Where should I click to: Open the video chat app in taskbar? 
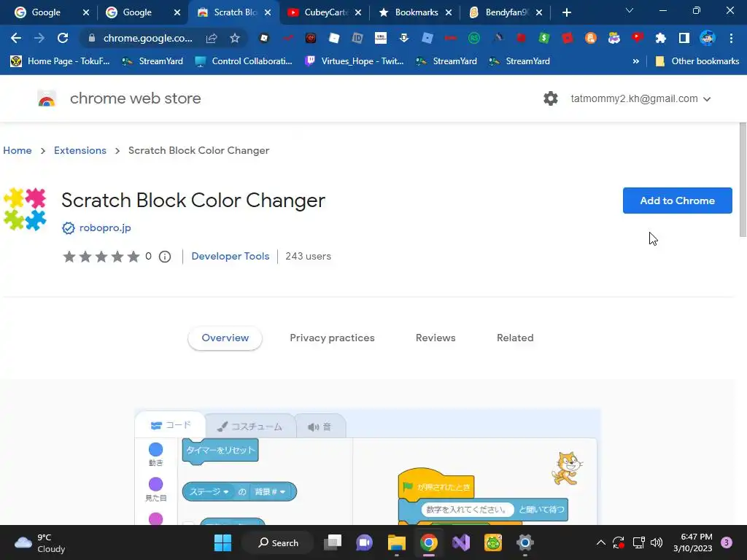365,542
